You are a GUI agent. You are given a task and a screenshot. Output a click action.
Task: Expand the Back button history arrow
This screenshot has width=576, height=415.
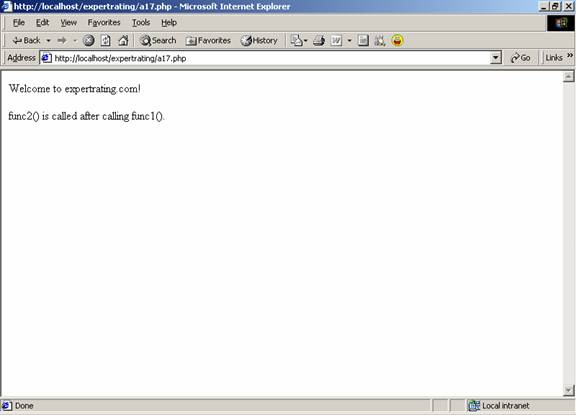click(48, 41)
